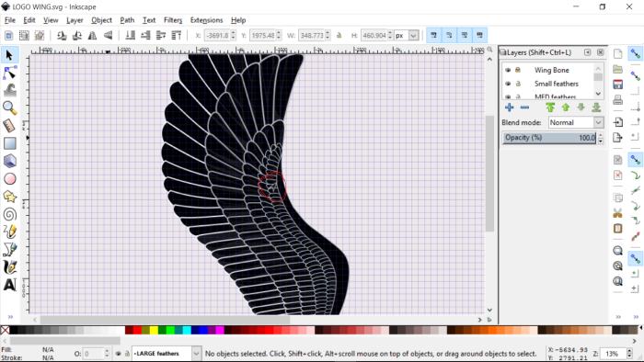This screenshot has width=644, height=362.
Task: Click Select All in All Layers icon
Action: pyautogui.click(x=24, y=36)
